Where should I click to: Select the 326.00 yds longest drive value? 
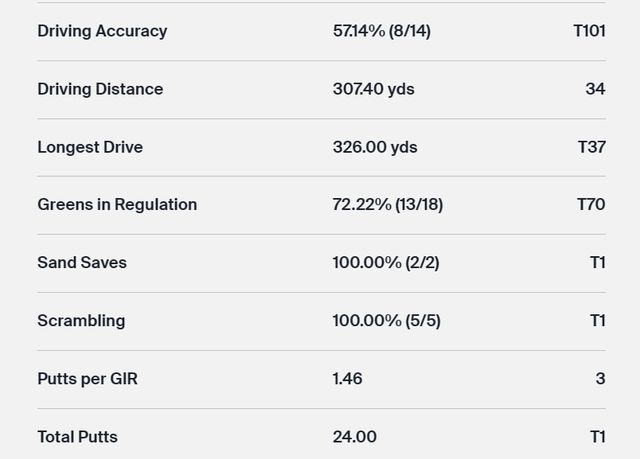coord(375,147)
